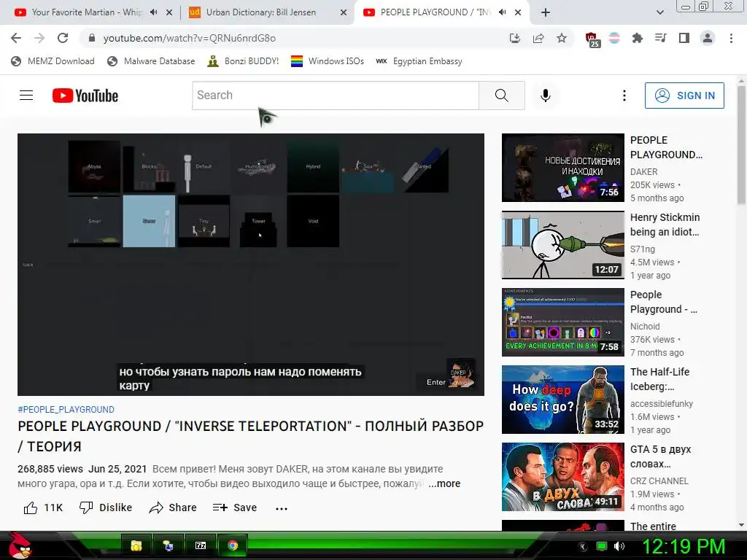This screenshot has height=560, width=747.
Task: Go to YouTube home via logo
Action: pyautogui.click(x=85, y=96)
